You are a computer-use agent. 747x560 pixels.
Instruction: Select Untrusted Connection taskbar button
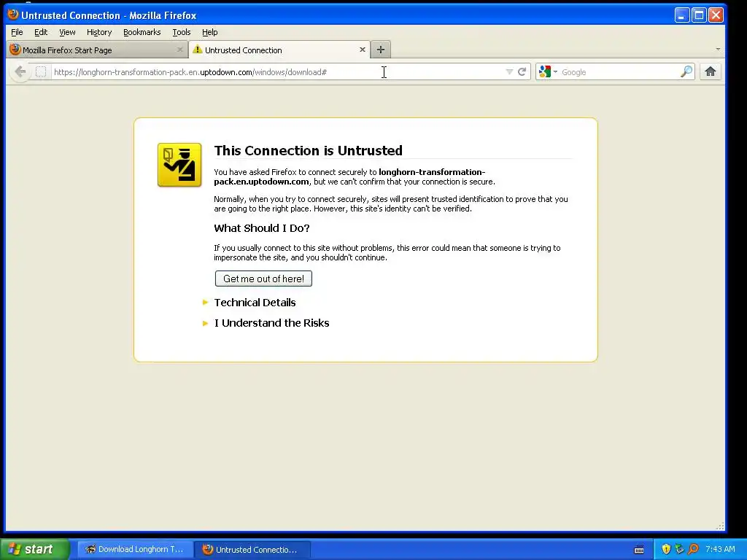[253, 550]
